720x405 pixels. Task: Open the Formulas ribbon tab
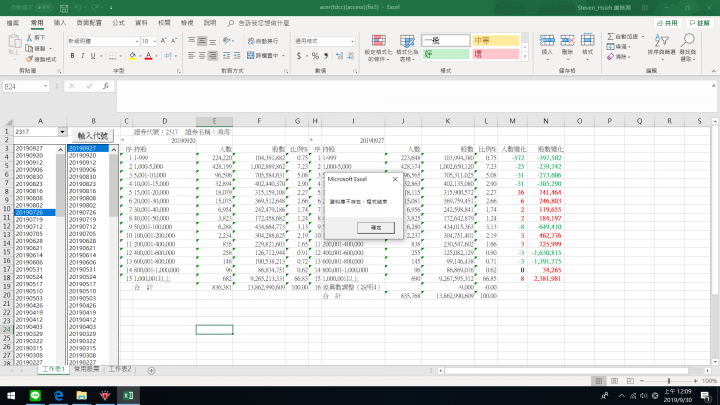[118, 23]
